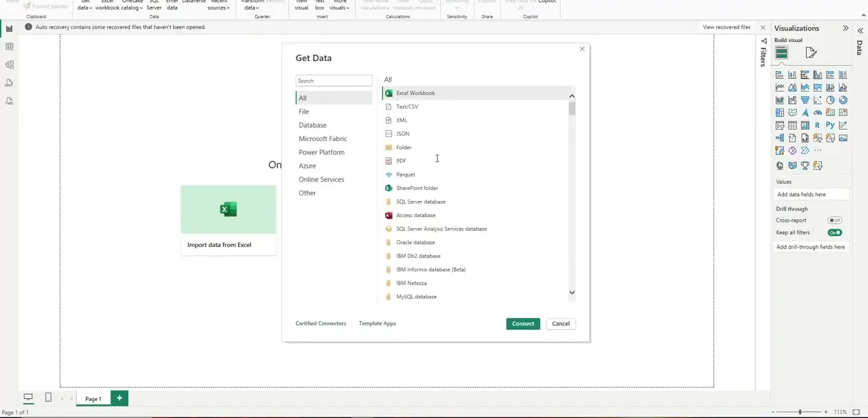This screenshot has width=868, height=418.
Task: Click scroll-down arrow of data source list
Action: [x=572, y=293]
